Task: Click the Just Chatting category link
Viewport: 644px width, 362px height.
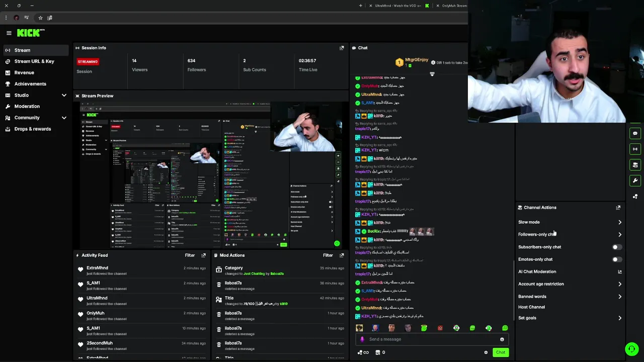Action: 254,274
